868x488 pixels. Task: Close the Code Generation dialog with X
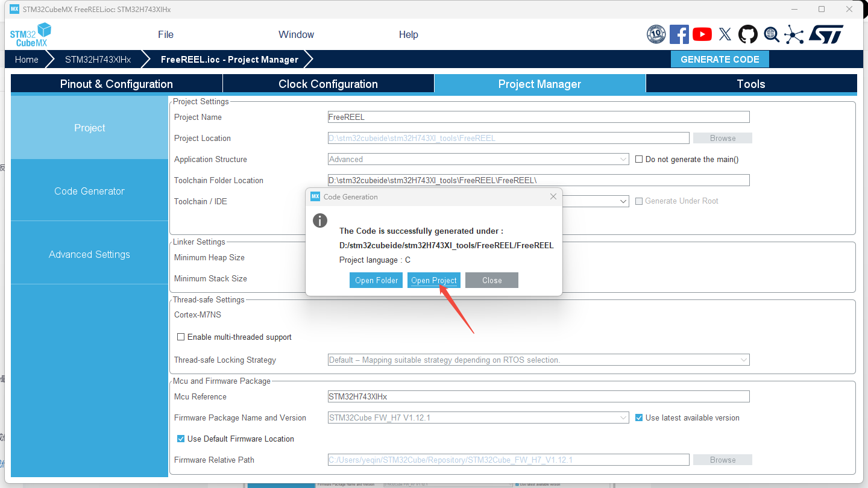(x=553, y=196)
